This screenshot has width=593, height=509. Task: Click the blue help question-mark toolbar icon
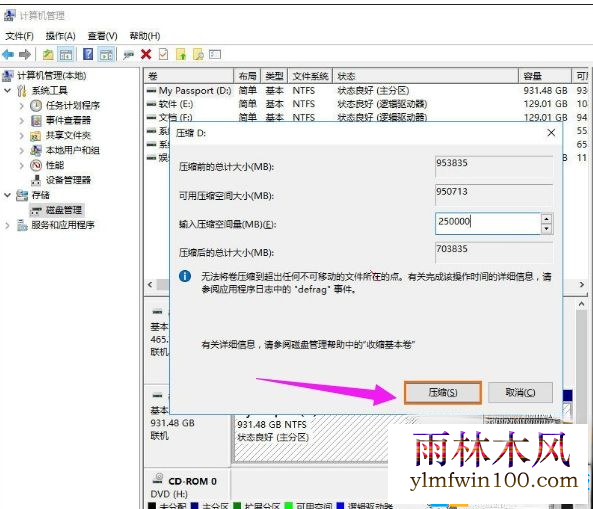88,54
